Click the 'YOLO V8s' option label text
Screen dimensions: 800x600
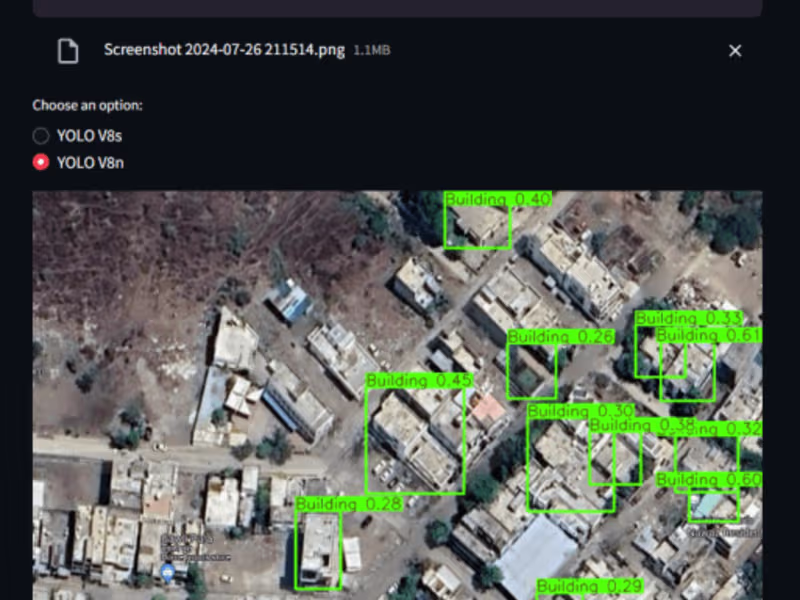(89, 136)
